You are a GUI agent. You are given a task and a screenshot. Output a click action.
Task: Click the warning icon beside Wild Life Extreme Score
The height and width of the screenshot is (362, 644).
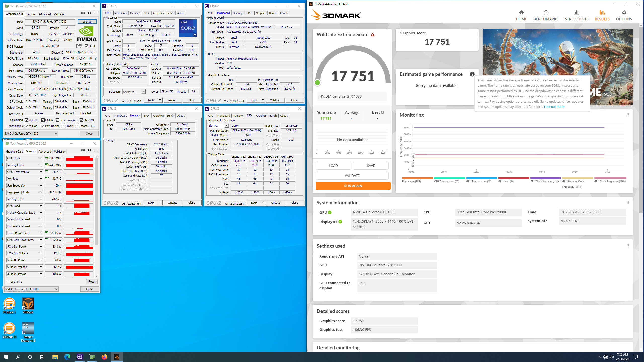[x=373, y=35]
